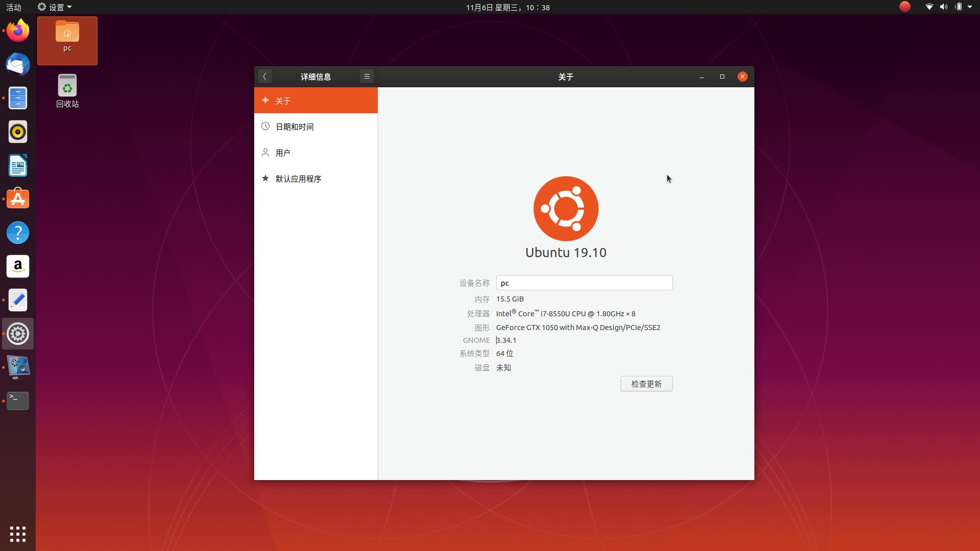Launch the Terminal from the dock
Image resolution: width=980 pixels, height=551 pixels.
click(x=18, y=401)
